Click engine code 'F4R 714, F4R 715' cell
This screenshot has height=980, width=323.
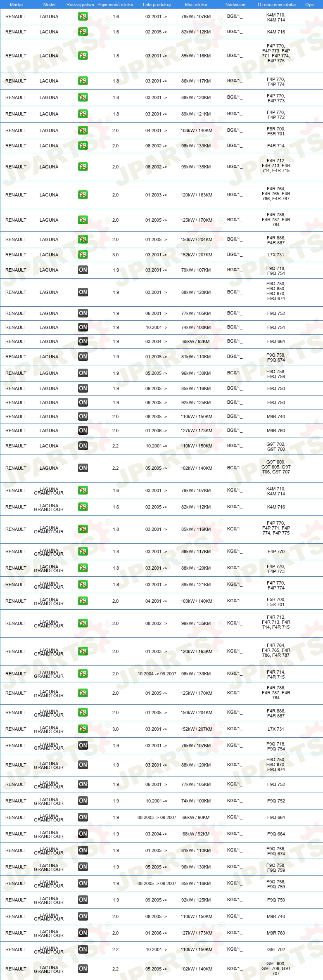click(x=276, y=675)
